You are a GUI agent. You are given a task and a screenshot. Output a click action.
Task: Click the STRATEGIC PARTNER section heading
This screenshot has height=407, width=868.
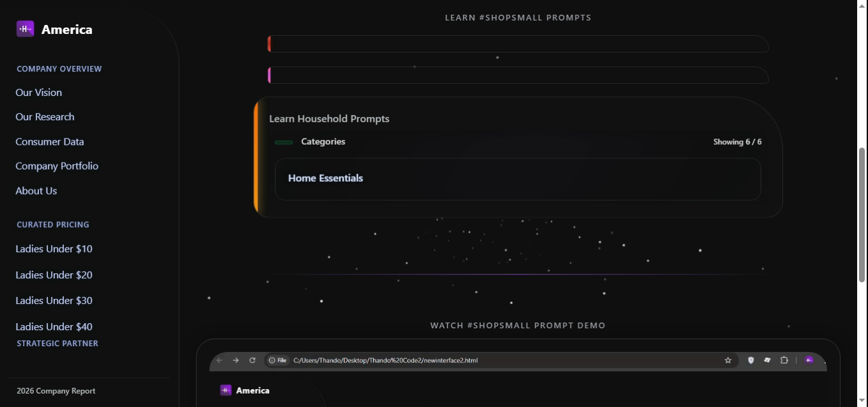coord(58,344)
